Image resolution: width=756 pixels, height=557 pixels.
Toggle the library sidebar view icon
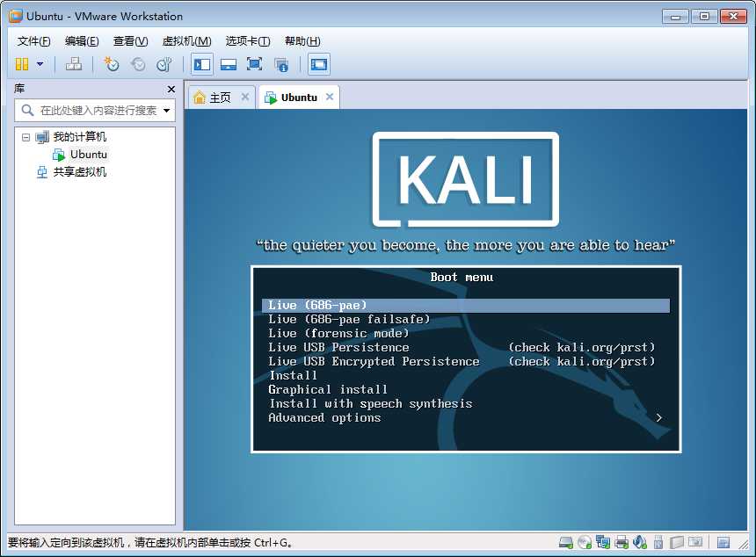click(x=202, y=64)
